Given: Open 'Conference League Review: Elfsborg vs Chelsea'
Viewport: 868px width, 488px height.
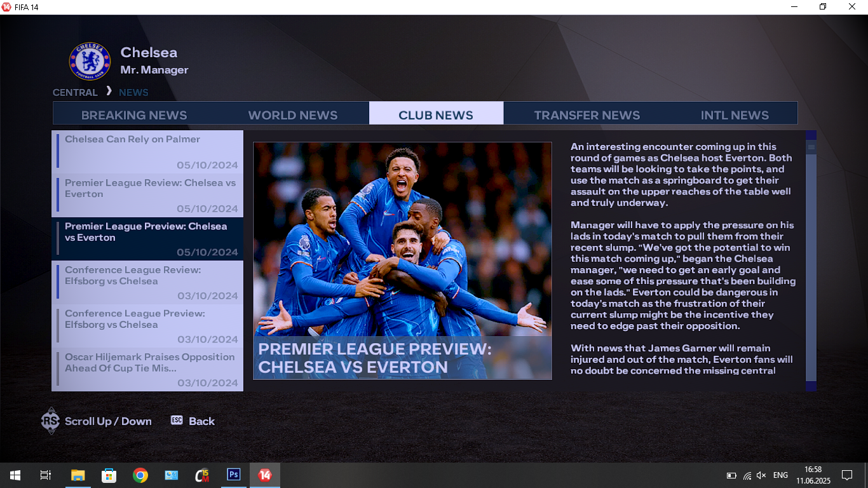Looking at the screenshot, I should pos(147,282).
